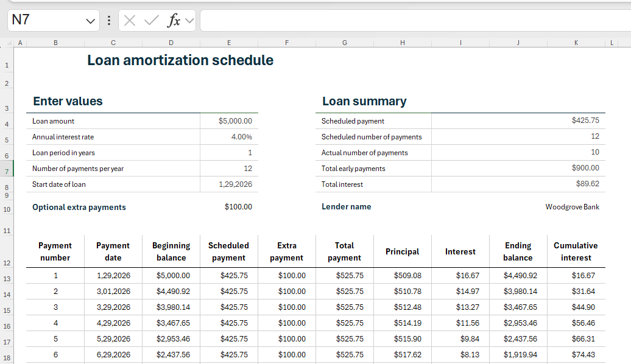Screen dimensions: 631x364
Task: Select the Annual interest rate 4.00% cell
Action: pos(241,137)
